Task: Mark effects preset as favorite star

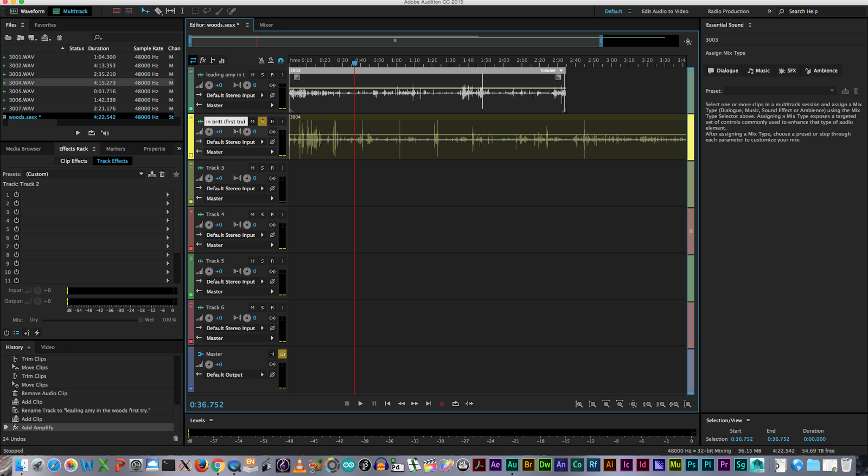Action: click(x=176, y=174)
